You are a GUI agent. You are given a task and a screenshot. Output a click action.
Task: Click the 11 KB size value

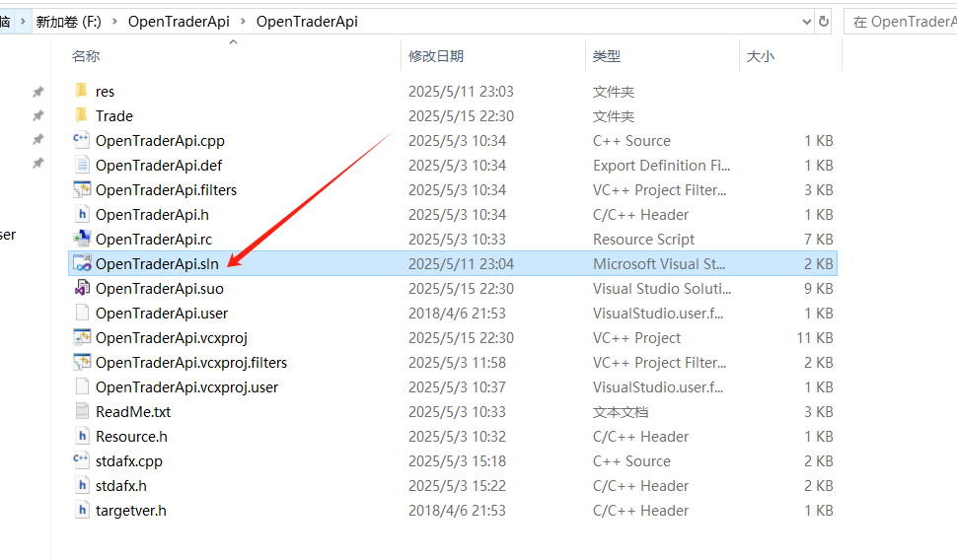(x=815, y=337)
